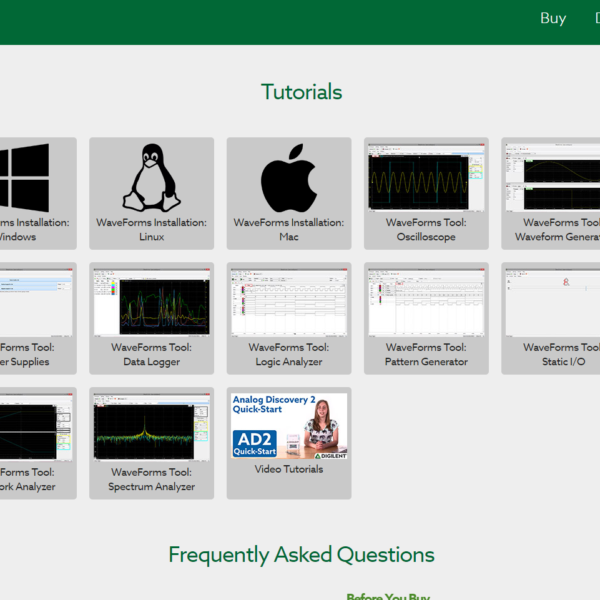This screenshot has width=600, height=600.
Task: Click the "Video Tutorials" caption link
Action: pos(289,469)
